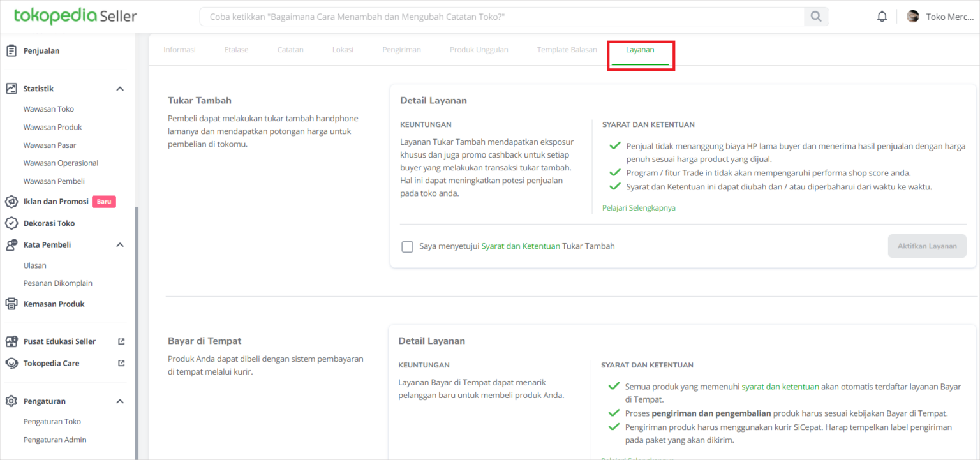Collapse the Statistik menu section

tap(120, 89)
